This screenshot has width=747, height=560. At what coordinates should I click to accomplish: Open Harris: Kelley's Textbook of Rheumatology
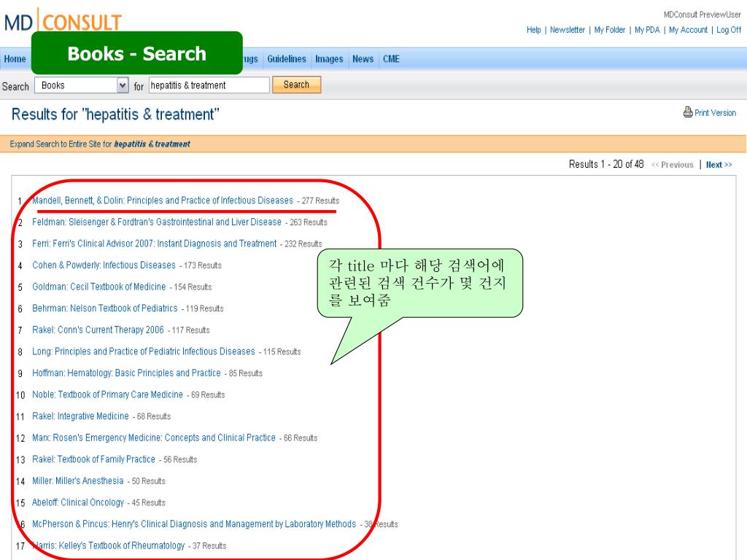click(108, 545)
